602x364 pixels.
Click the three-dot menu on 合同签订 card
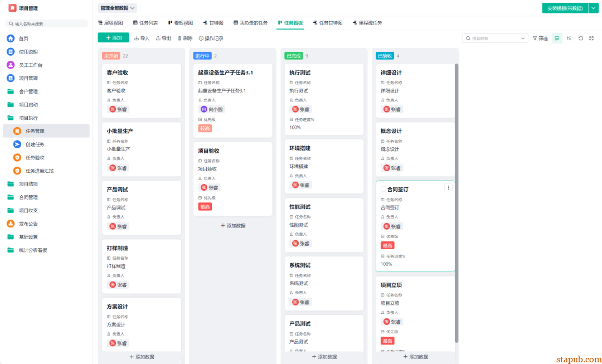point(448,187)
